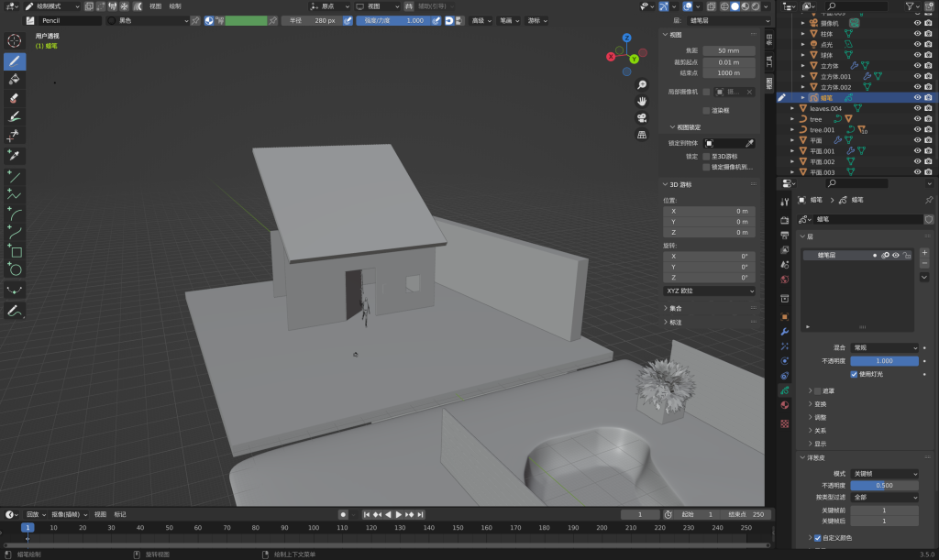Uncheck the 使用灯光 checkbox
939x560 pixels.
(855, 374)
